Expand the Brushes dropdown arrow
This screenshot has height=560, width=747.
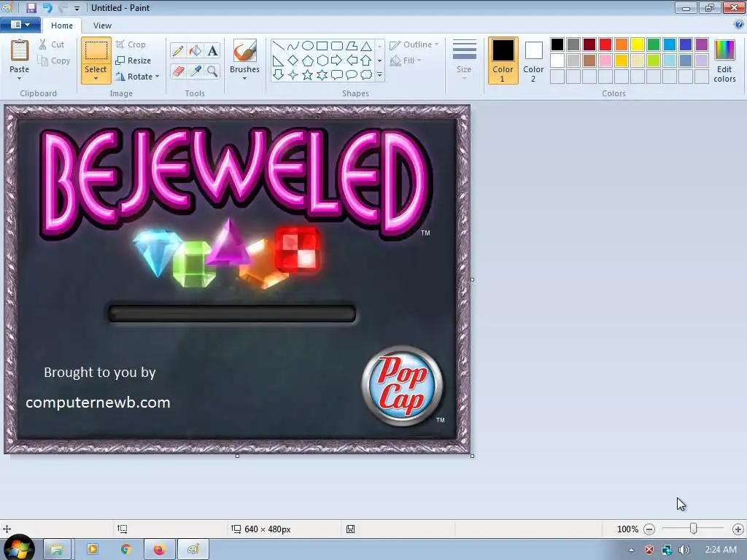click(245, 78)
